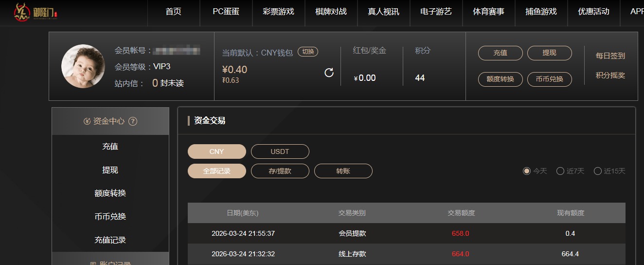This screenshot has height=265, width=644.
Task: Click the 交易类别 column header
Action: [352, 213]
